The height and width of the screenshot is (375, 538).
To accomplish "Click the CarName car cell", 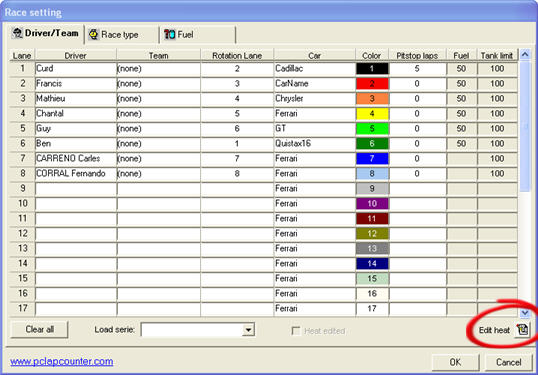I will click(315, 84).
